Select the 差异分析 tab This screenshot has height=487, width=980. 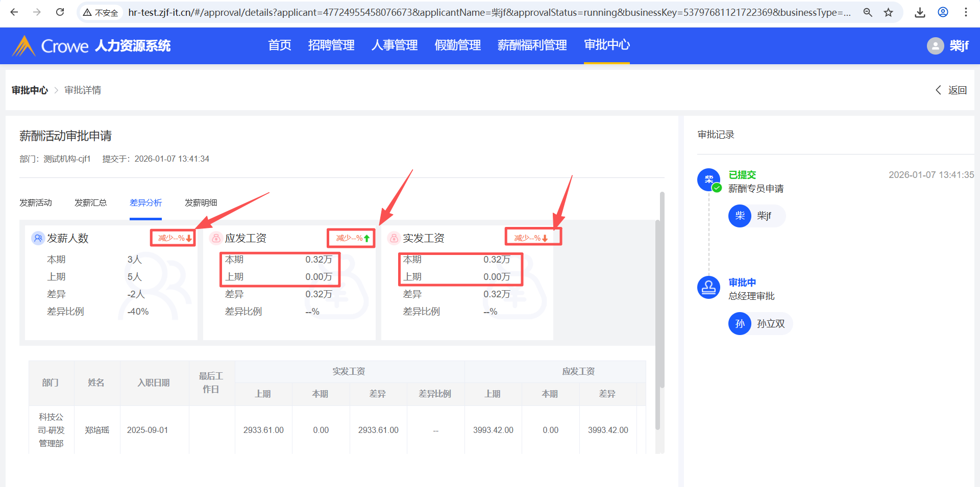pos(146,203)
